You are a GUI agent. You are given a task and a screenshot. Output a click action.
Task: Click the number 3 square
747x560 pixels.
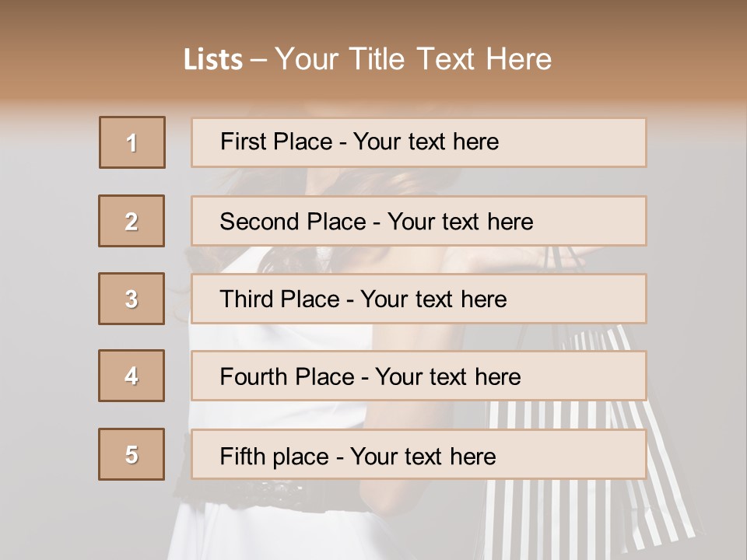(x=132, y=299)
